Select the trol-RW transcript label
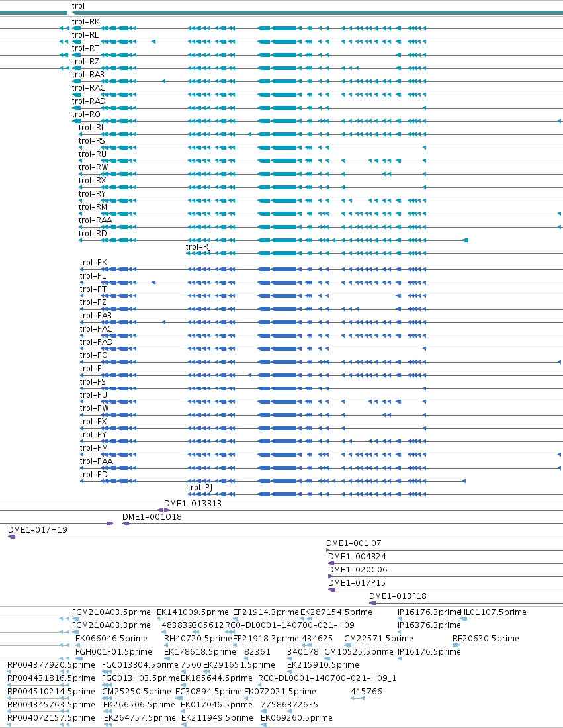This screenshot has width=563, height=728. pos(93,167)
